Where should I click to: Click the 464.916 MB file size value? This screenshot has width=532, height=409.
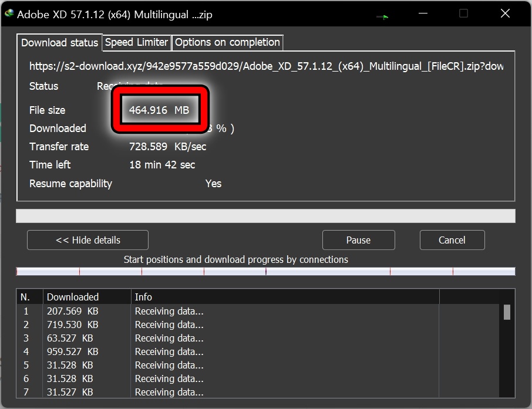click(x=159, y=110)
